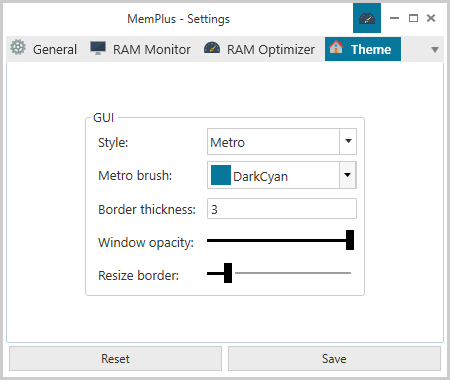Click the MemPlus - Settings title text
The width and height of the screenshot is (450, 380).
click(179, 19)
